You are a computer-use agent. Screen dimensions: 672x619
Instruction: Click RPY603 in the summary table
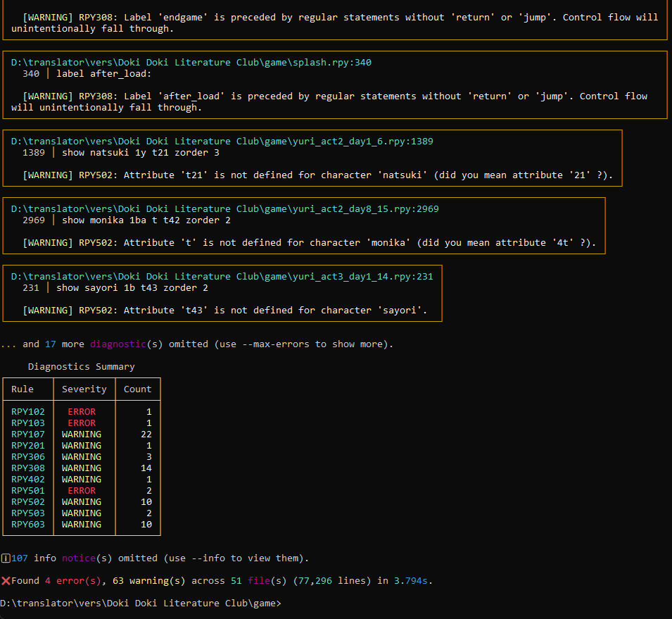tap(28, 524)
